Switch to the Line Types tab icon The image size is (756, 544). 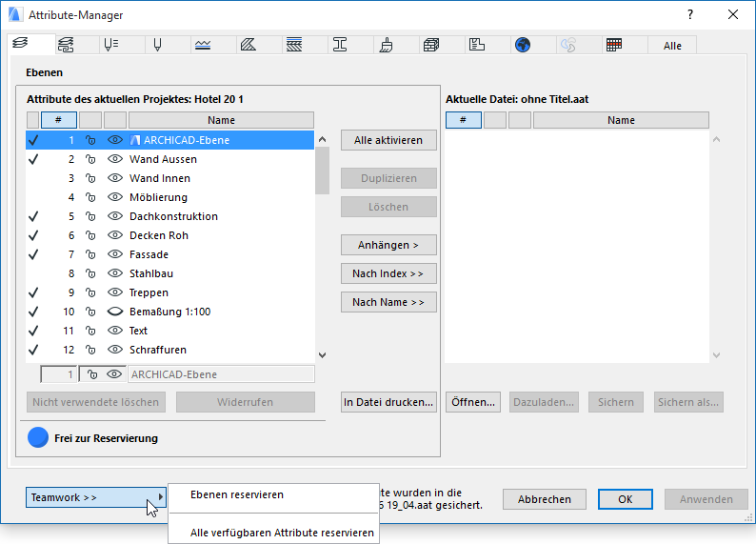point(203,46)
